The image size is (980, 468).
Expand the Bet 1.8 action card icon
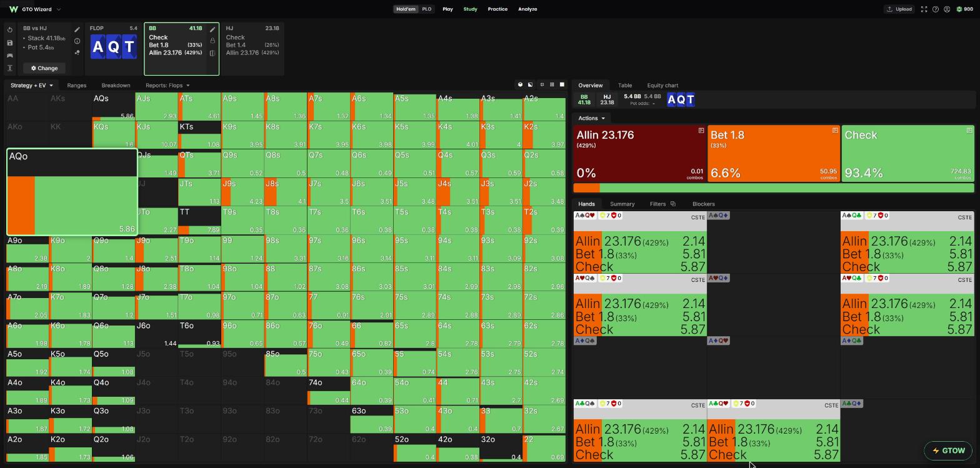(835, 131)
